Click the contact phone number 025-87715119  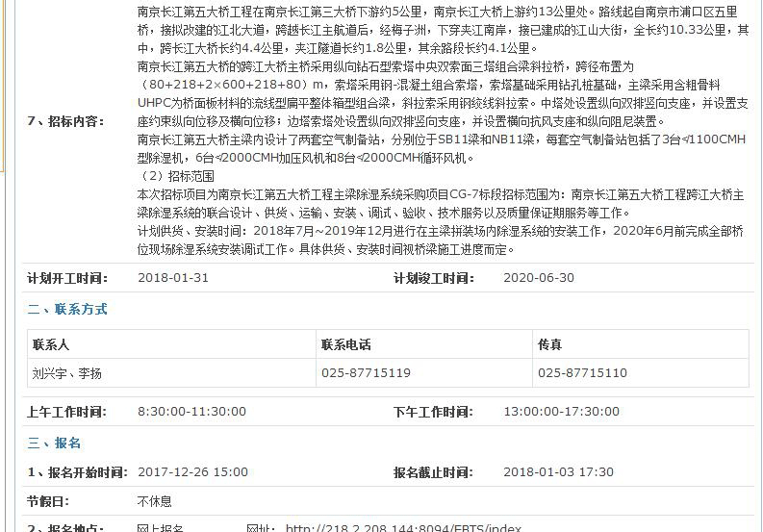click(x=366, y=372)
